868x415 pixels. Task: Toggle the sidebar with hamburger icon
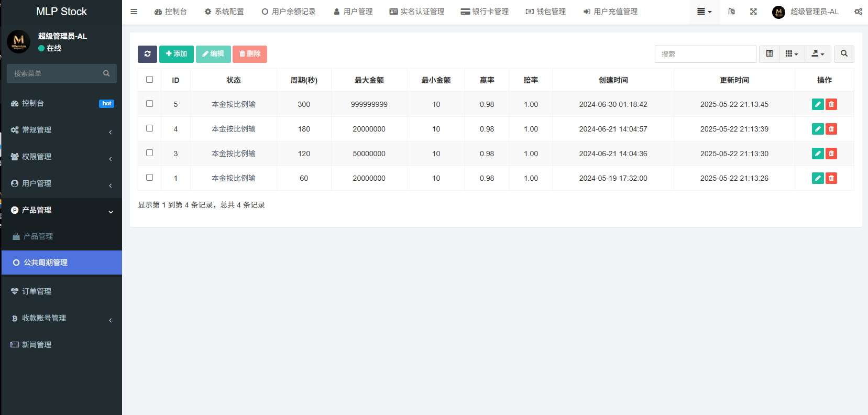pyautogui.click(x=134, y=12)
